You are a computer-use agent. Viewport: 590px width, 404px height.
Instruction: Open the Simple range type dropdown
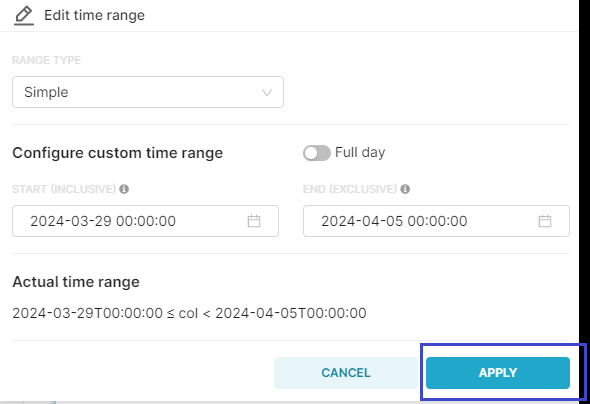click(148, 92)
